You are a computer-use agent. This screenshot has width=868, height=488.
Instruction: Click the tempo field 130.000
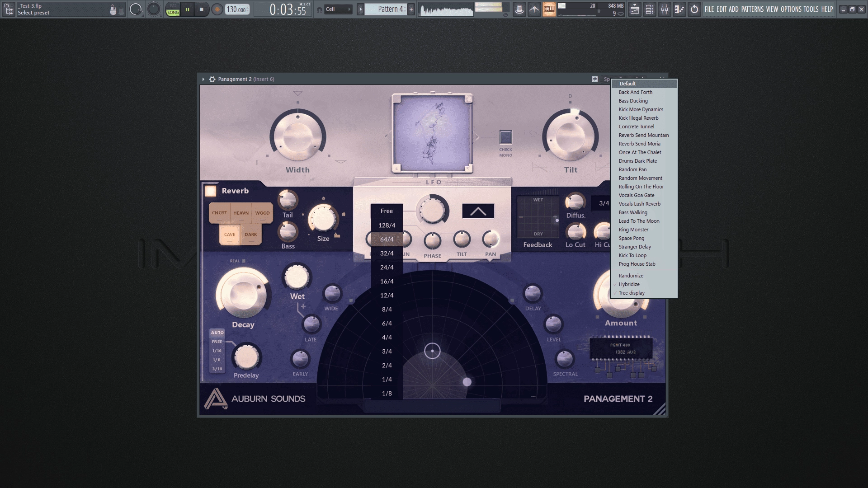(237, 9)
